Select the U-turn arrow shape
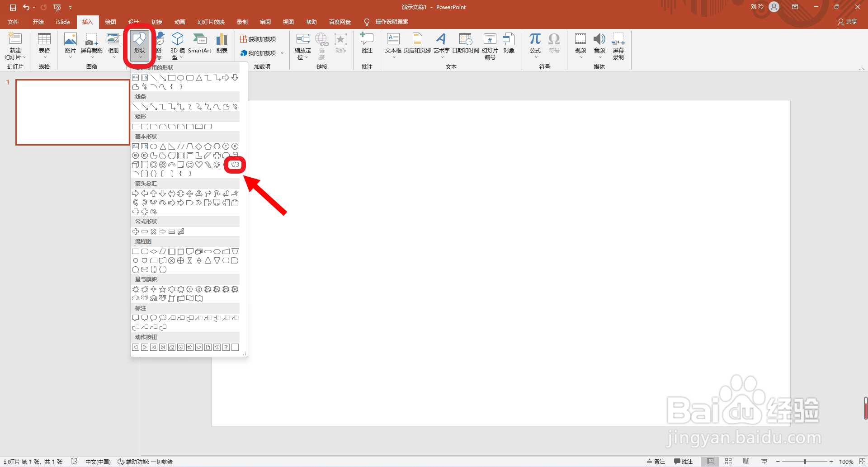The height and width of the screenshot is (467, 868). tap(217, 193)
